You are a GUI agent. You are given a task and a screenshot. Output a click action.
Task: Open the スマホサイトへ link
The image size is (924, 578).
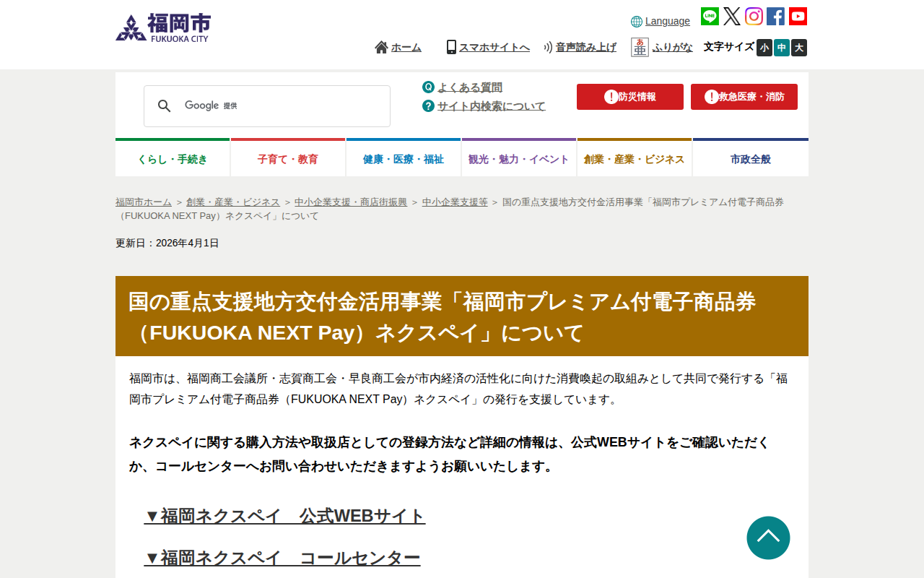click(494, 48)
